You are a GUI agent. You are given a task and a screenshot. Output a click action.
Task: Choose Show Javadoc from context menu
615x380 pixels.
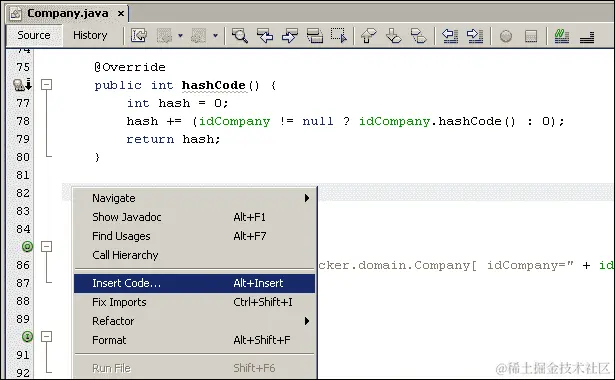click(x=195, y=217)
